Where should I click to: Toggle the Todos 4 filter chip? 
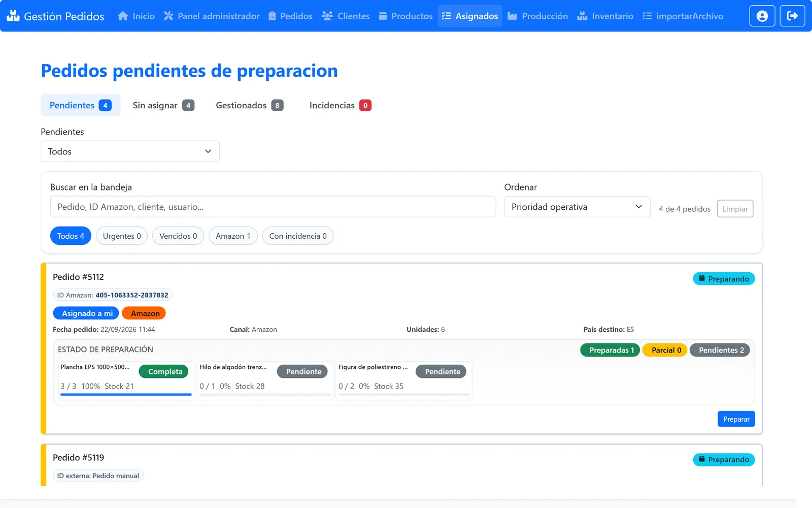(71, 236)
